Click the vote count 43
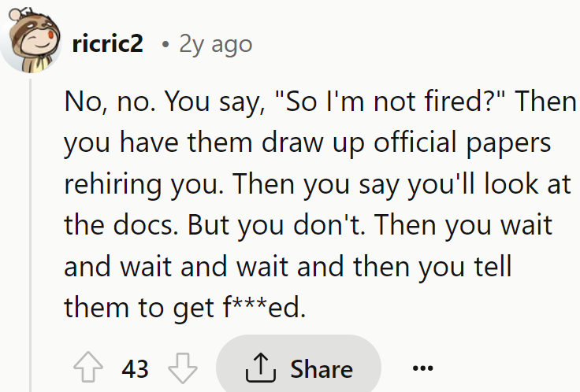The image size is (580, 392). (x=135, y=368)
